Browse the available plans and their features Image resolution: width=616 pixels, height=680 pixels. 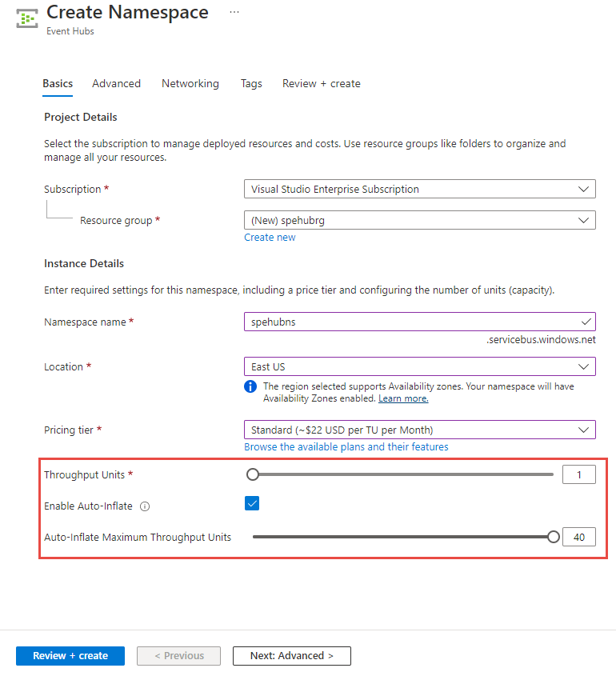[344, 446]
